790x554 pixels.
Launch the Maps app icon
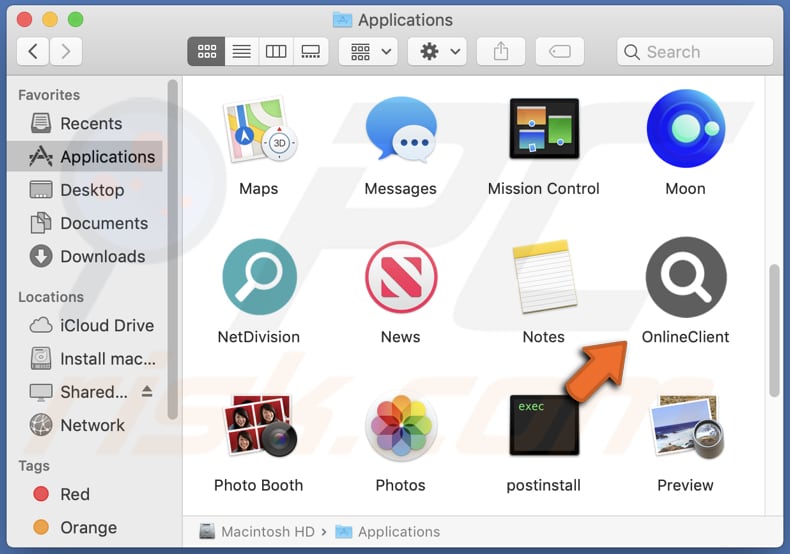click(259, 129)
